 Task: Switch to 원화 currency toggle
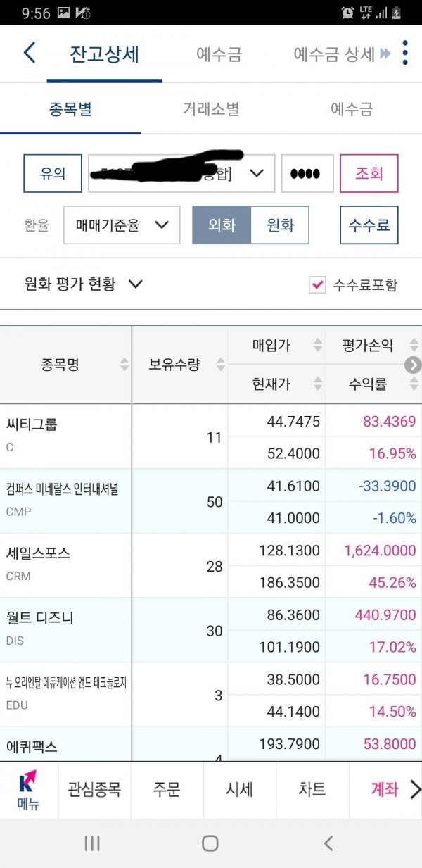click(280, 225)
